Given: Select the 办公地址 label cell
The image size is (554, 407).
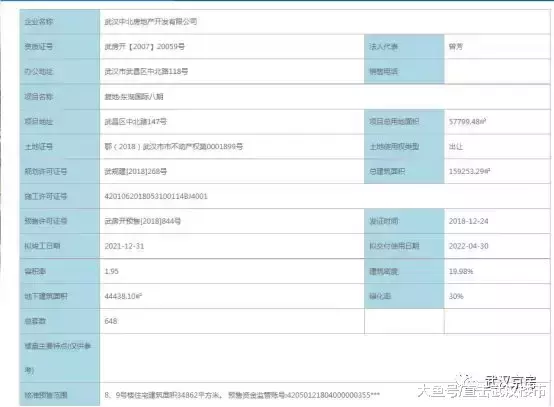Looking at the screenshot, I should pos(60,71).
